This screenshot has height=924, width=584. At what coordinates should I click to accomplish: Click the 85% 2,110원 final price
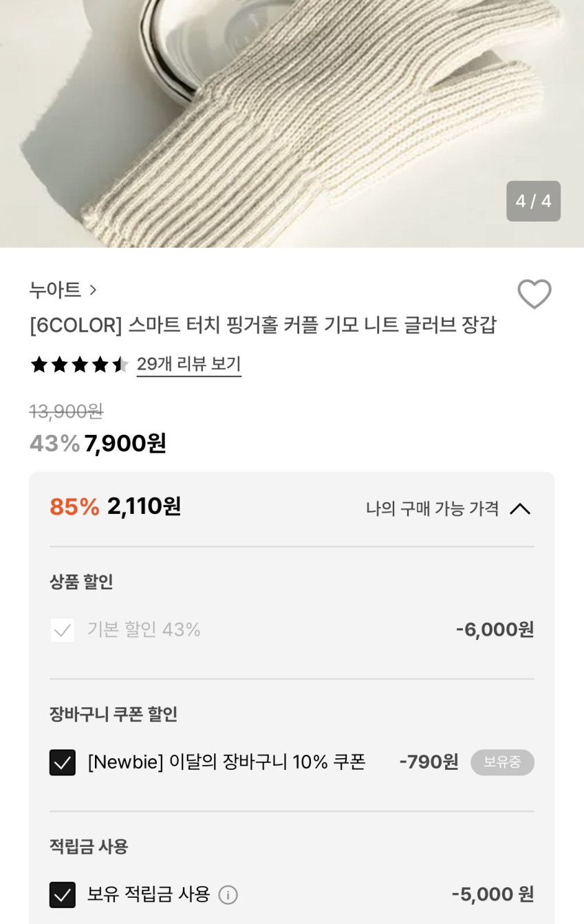[116, 506]
